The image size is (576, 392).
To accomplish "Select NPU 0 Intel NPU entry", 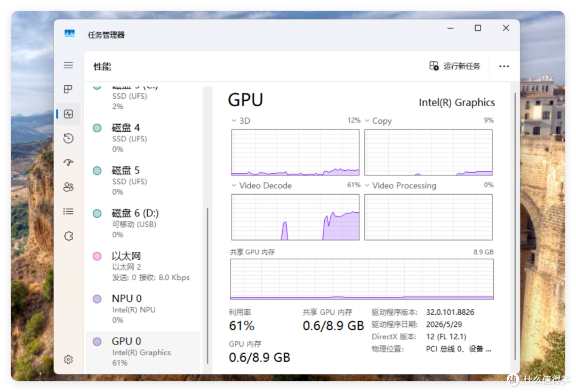I will tap(143, 309).
